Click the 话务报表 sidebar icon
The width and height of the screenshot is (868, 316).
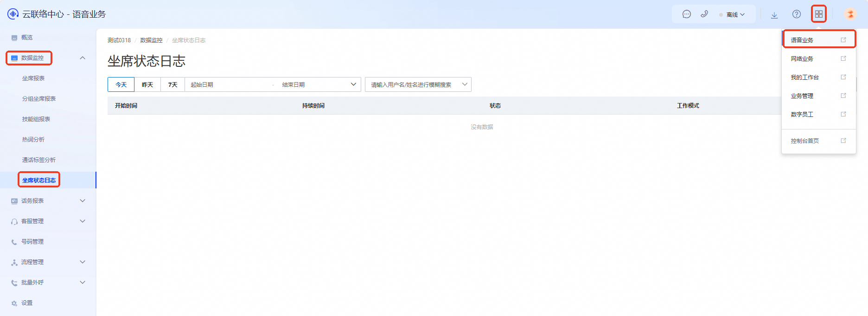tap(14, 201)
